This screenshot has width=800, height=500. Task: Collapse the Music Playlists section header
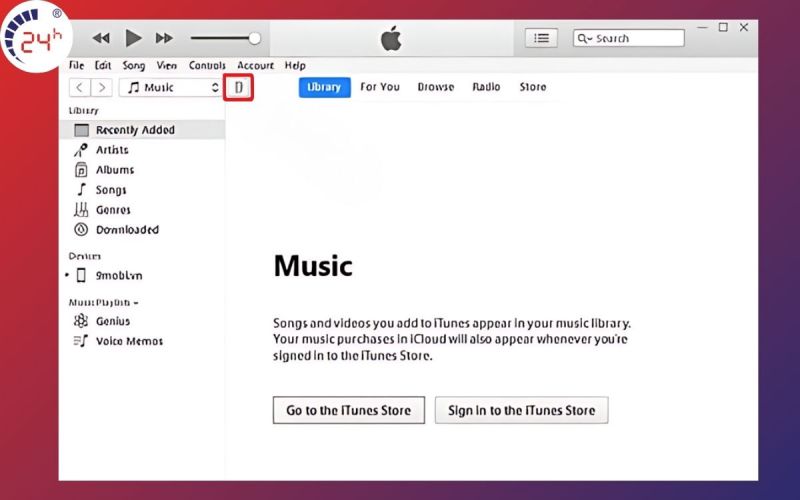104,303
